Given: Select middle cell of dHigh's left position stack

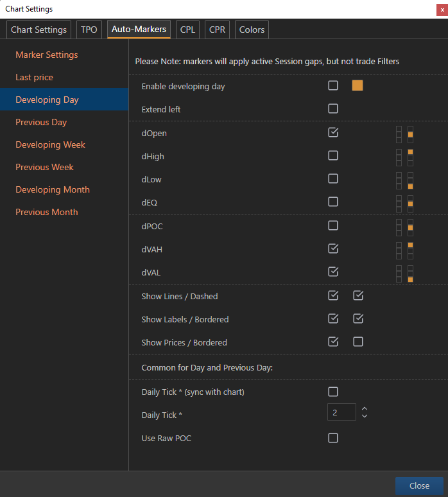Looking at the screenshot, I should [399, 158].
